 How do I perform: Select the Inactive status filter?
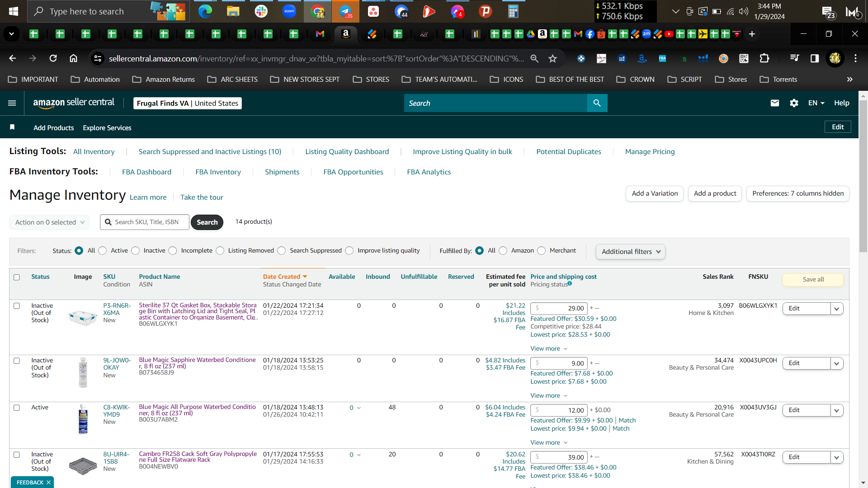136,251
